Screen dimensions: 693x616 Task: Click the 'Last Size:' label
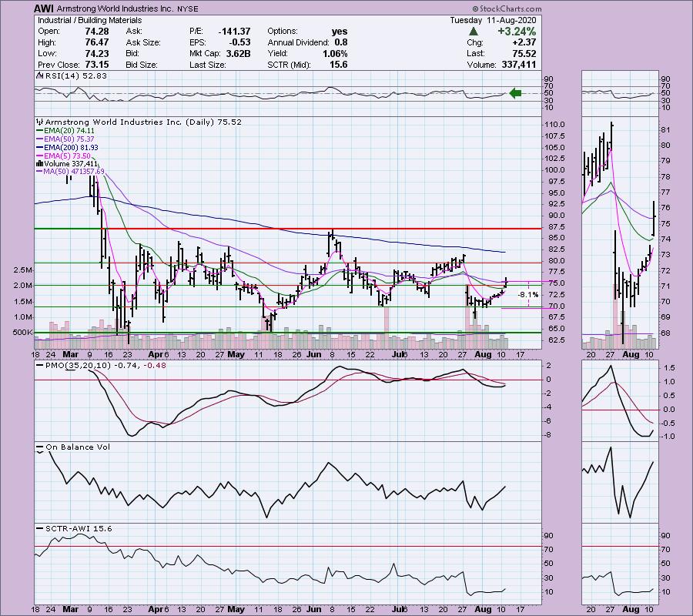(x=208, y=65)
